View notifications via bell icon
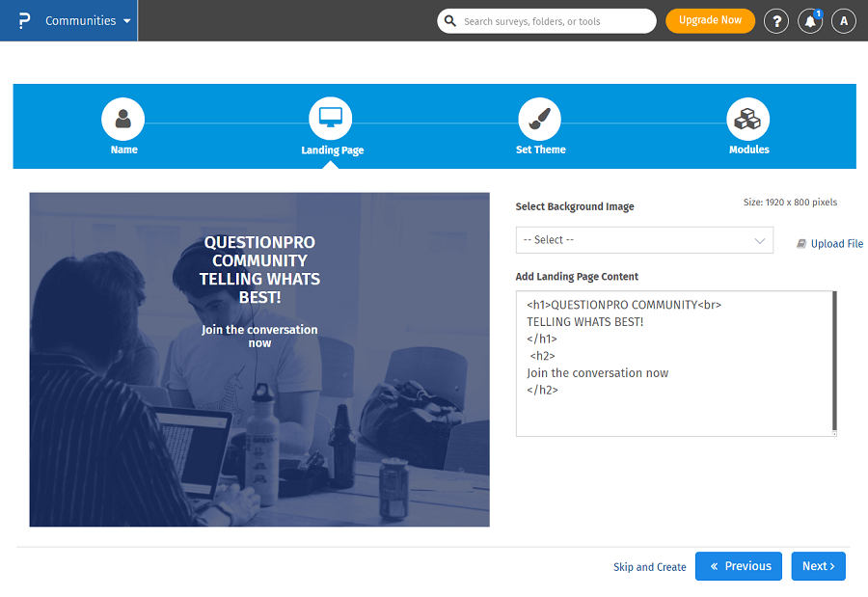The height and width of the screenshot is (597, 868). (810, 21)
